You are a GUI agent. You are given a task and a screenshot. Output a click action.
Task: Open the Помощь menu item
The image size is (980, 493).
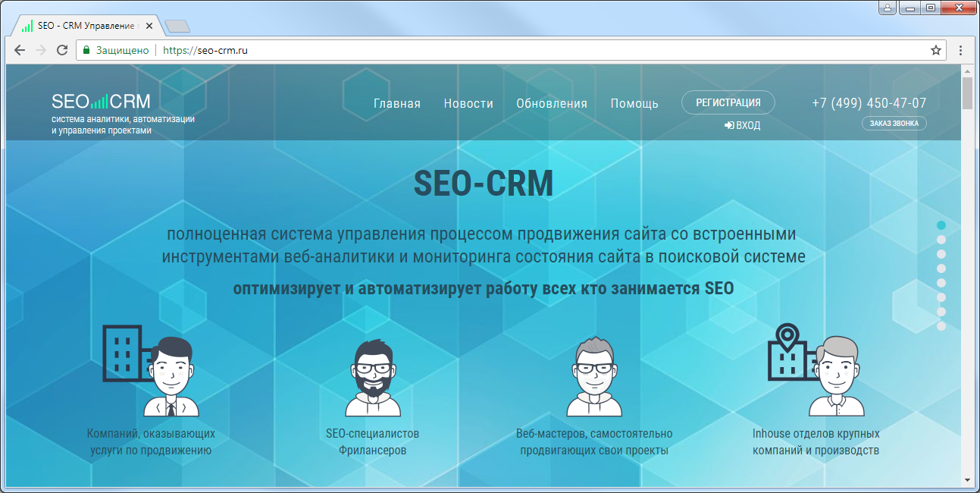pos(634,104)
